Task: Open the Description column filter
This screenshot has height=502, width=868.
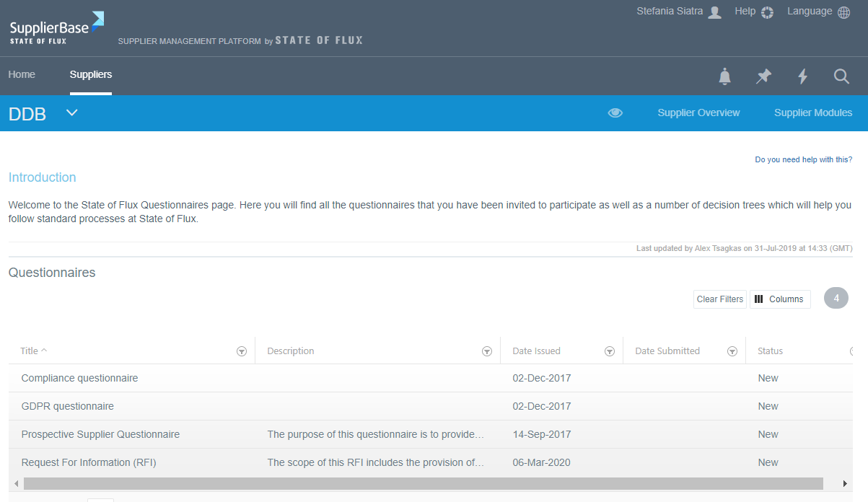Action: pos(487,351)
